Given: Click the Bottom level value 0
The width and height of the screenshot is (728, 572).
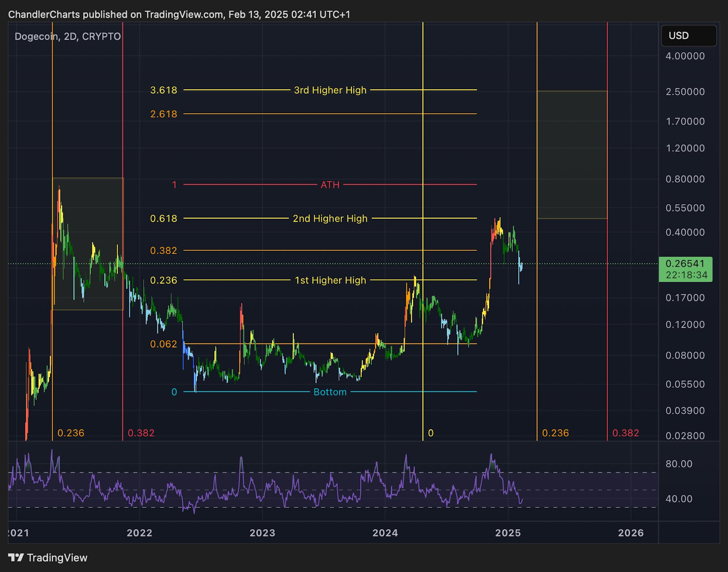Looking at the screenshot, I should (174, 392).
